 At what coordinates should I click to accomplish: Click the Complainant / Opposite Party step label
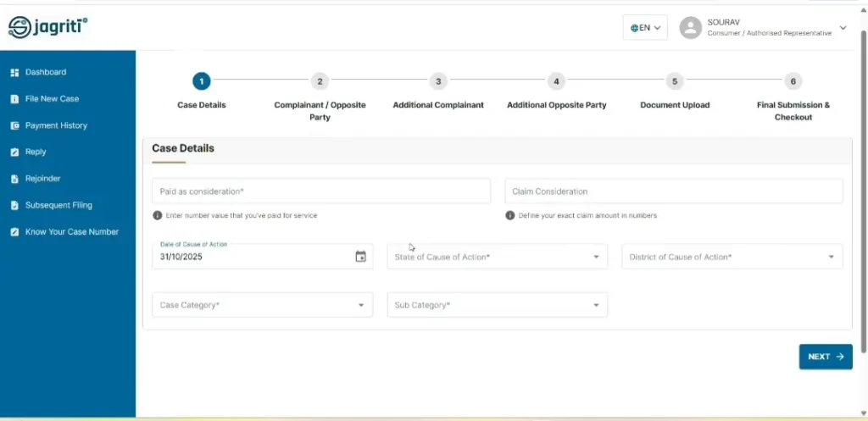pos(320,111)
